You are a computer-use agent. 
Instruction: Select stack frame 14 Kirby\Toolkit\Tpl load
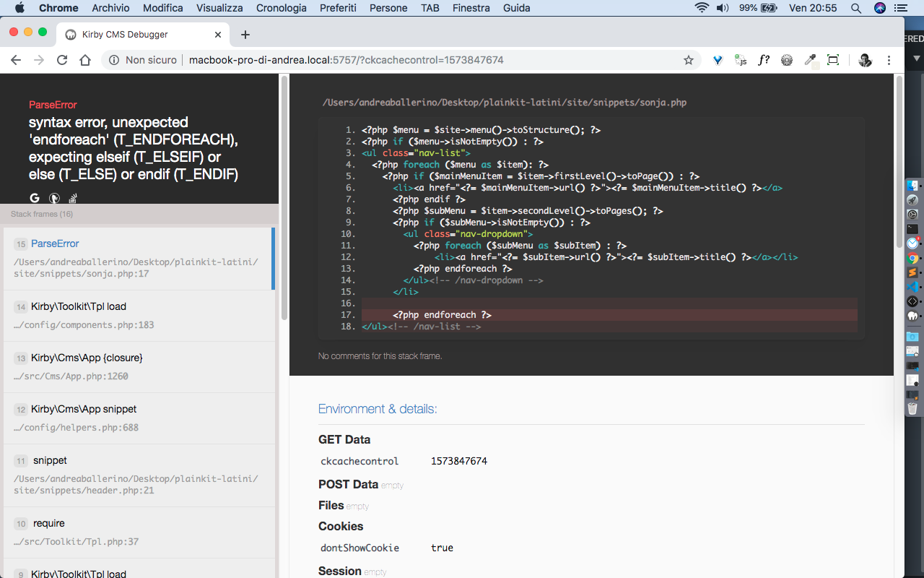coord(139,316)
